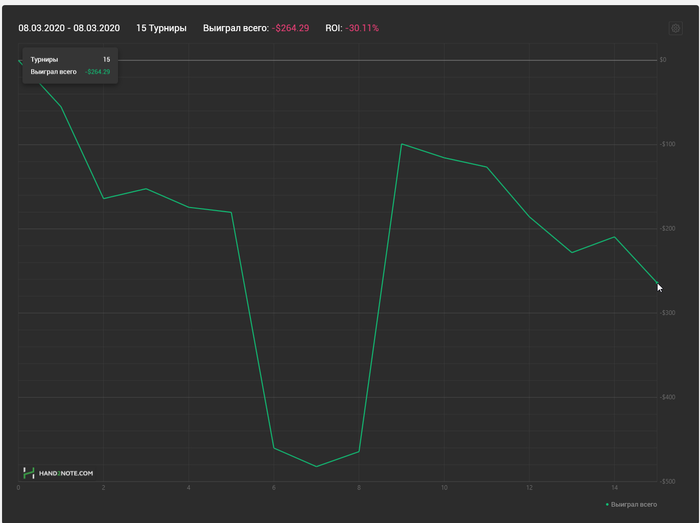The image size is (700, 523).
Task: Click the -$200 y-axis label
Action: tap(667, 228)
